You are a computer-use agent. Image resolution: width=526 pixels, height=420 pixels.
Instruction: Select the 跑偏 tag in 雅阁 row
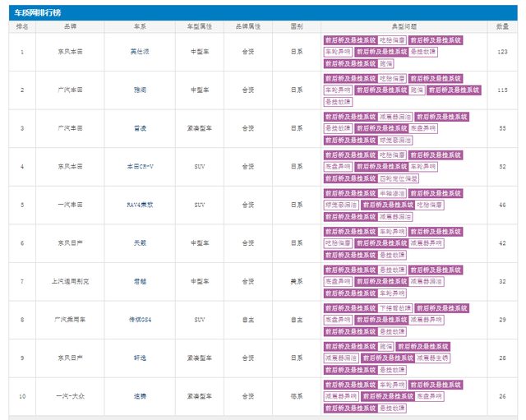417,90
